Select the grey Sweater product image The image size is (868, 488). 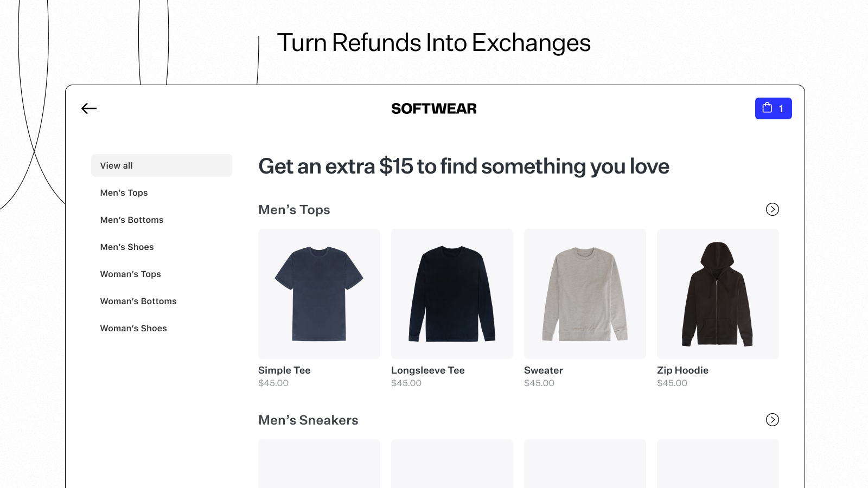tap(585, 294)
